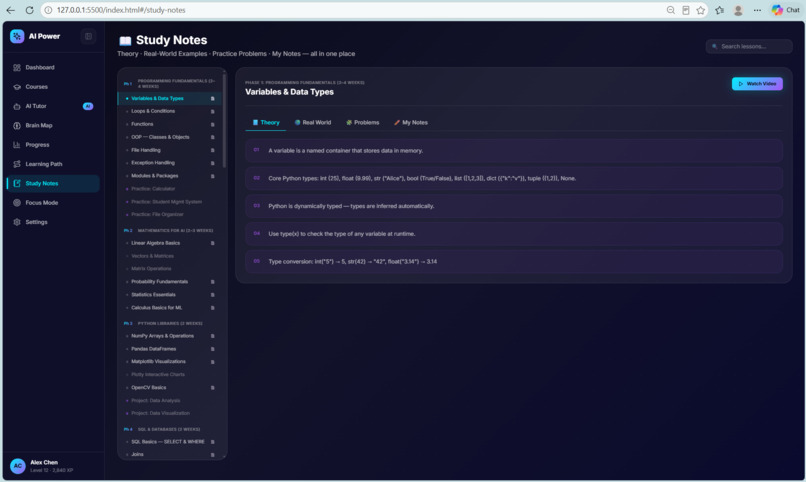This screenshot has width=806, height=482.
Task: Reload the browser page
Action: pos(29,10)
